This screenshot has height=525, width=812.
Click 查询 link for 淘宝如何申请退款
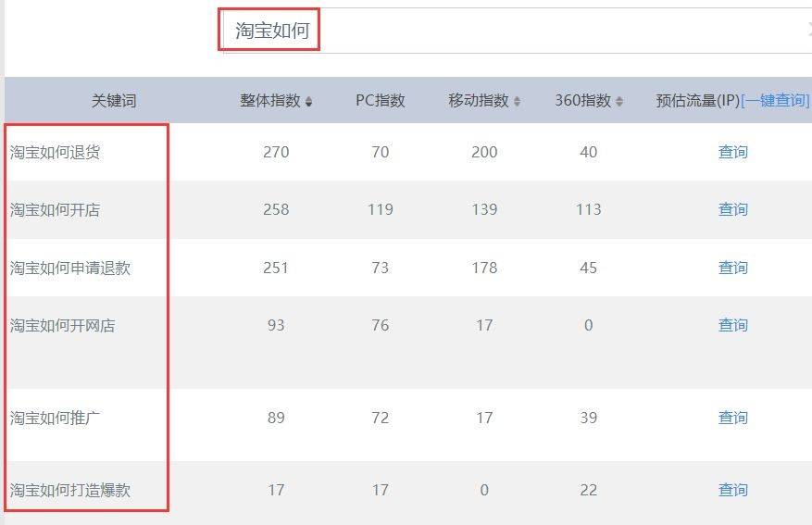[x=732, y=268]
